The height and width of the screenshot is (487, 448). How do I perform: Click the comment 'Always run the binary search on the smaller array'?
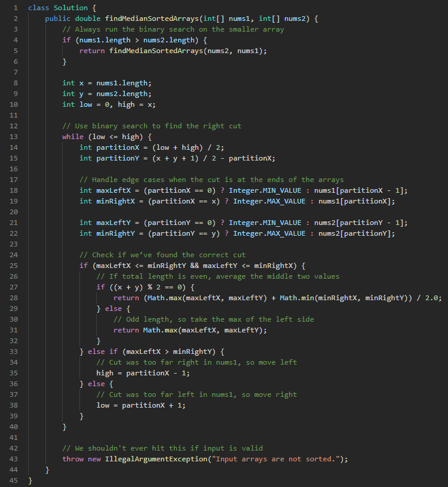173,29
